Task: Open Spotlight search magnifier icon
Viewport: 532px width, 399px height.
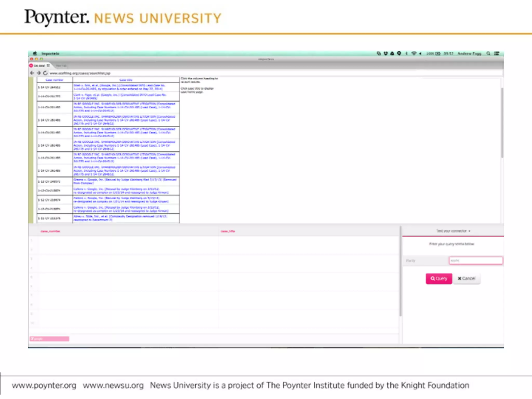Action: point(488,54)
